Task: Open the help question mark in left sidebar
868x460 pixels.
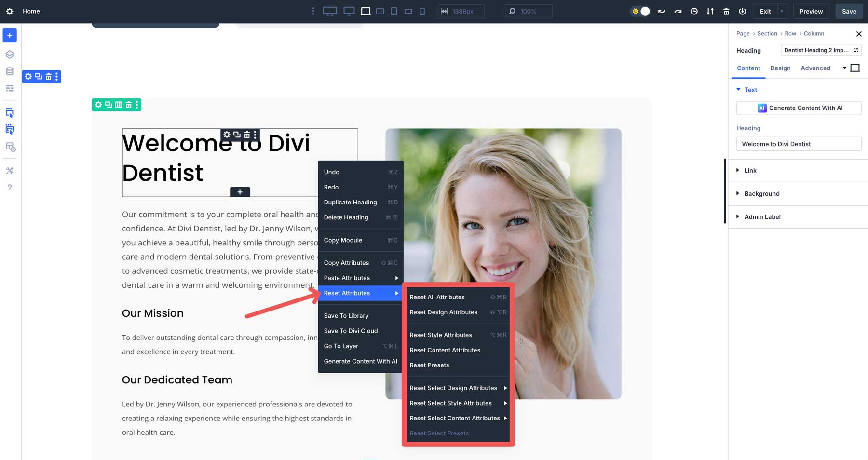Action: point(9,187)
